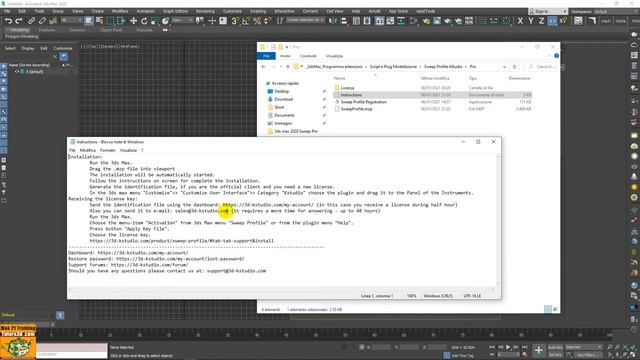
Task: Expand the File Explorer ribbon chevron
Action: coord(549,56)
